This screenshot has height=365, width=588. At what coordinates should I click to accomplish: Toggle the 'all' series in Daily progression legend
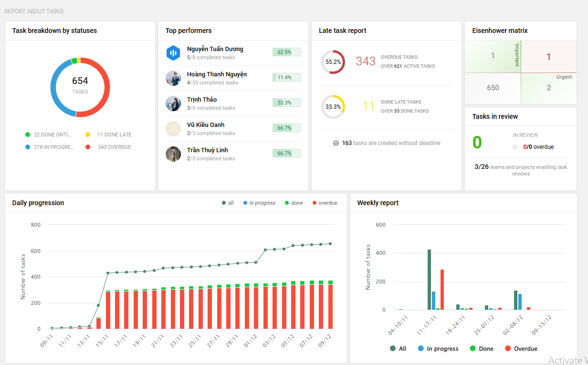[x=228, y=203]
